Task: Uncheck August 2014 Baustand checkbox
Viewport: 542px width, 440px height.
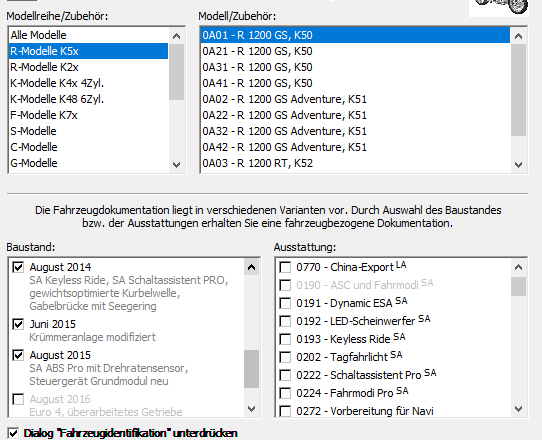Action: [x=18, y=267]
